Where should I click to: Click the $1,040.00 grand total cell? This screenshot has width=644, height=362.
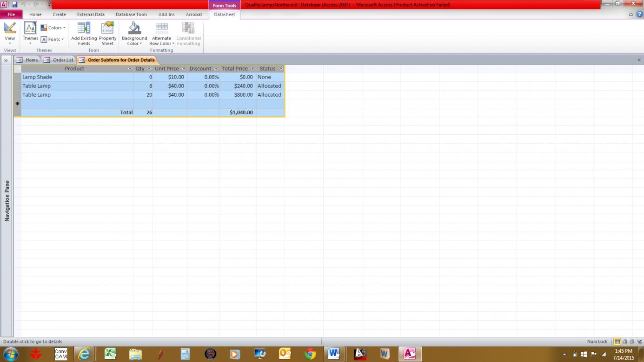point(238,112)
